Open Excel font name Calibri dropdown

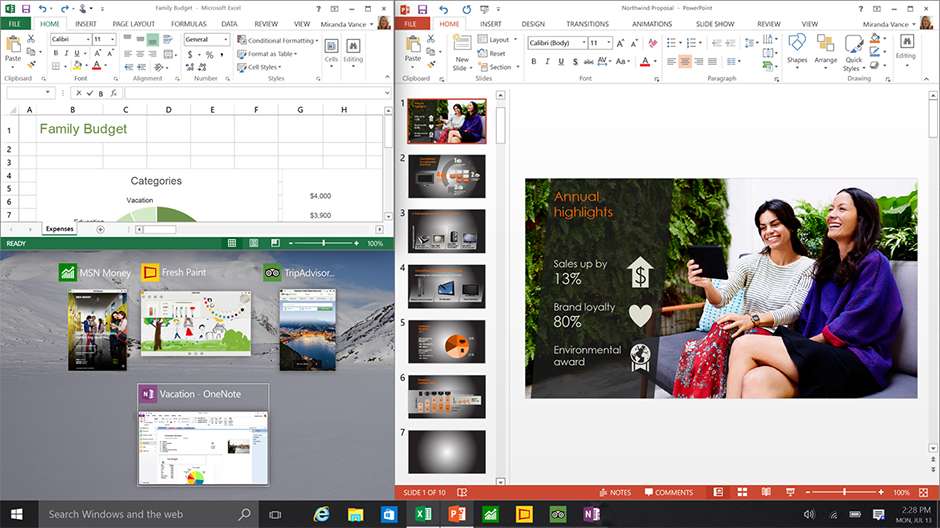(x=88, y=39)
